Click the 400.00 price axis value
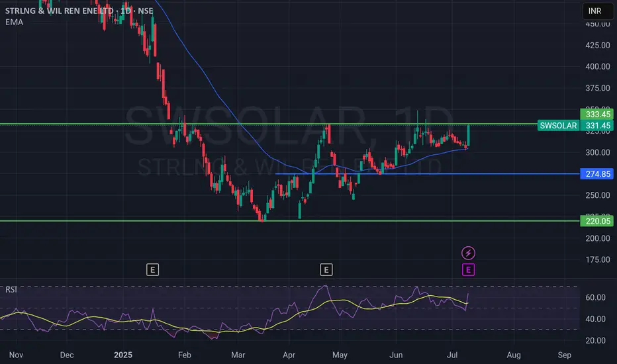Image resolution: width=617 pixels, height=364 pixels. 597,66
